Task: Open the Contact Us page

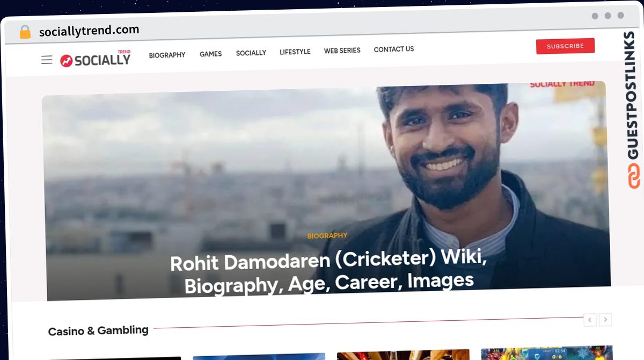Action: [x=393, y=49]
